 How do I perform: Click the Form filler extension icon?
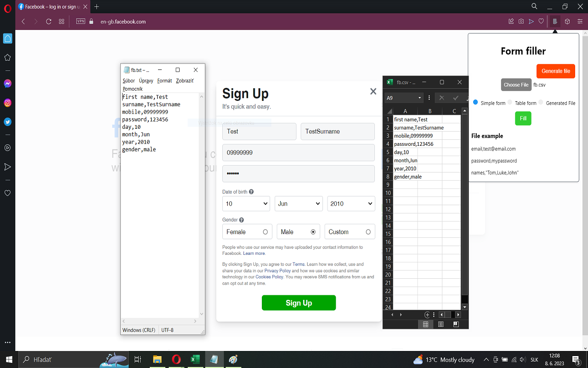(555, 21)
